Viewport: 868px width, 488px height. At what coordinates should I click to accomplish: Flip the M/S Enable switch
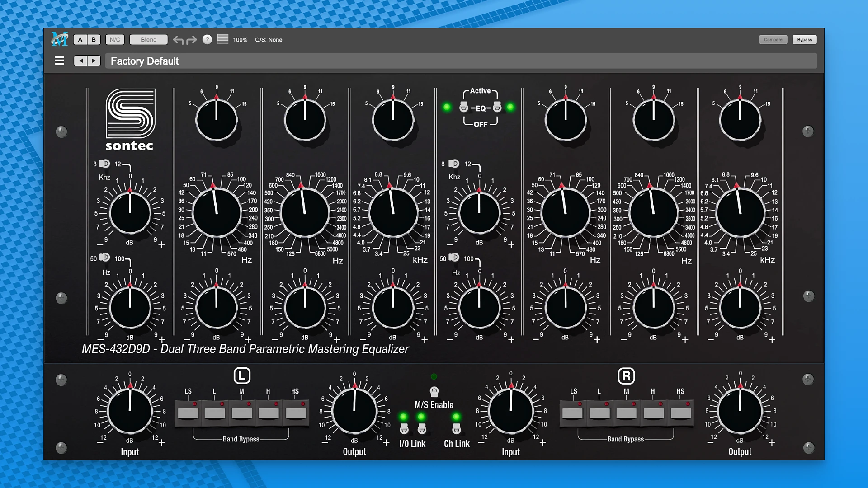pos(434,391)
